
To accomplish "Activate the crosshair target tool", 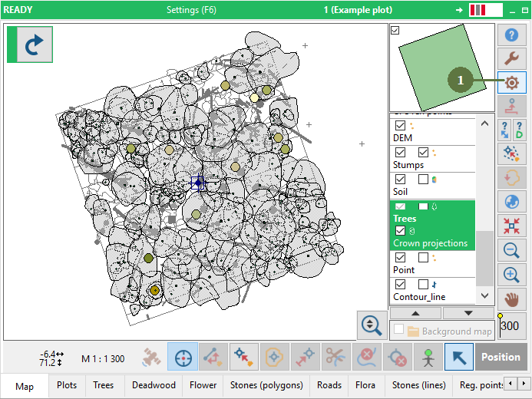I will pyautogui.click(x=183, y=358).
